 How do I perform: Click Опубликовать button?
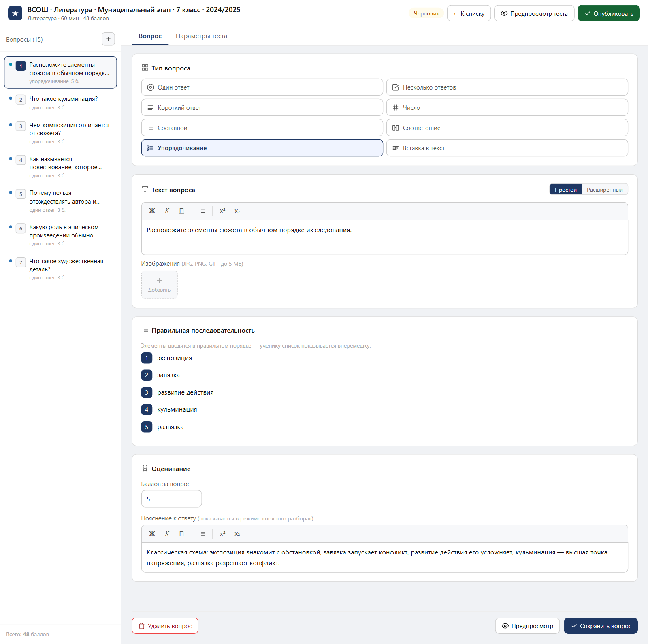(x=608, y=13)
